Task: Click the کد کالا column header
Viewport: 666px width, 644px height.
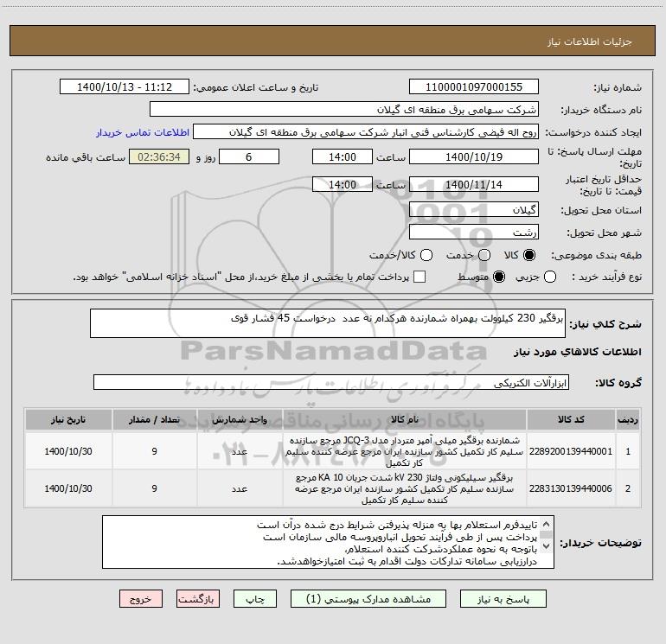Action: point(571,419)
